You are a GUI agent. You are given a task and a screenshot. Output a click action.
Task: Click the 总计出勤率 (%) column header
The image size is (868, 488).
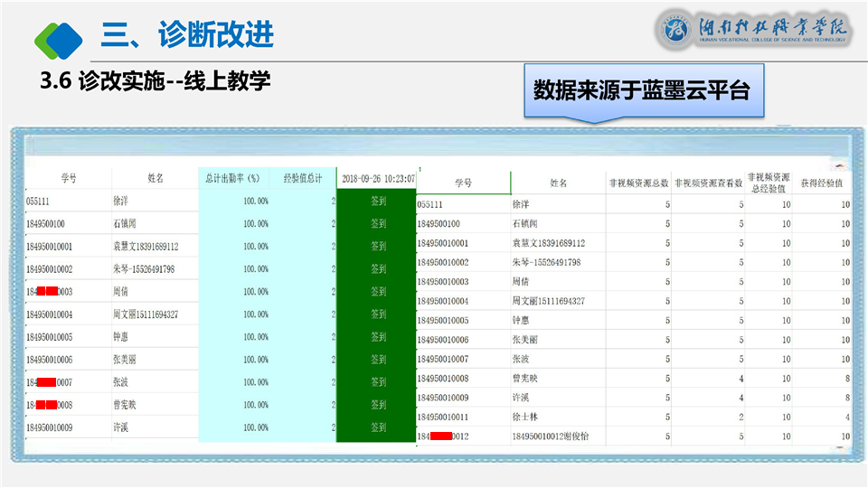coord(232,178)
